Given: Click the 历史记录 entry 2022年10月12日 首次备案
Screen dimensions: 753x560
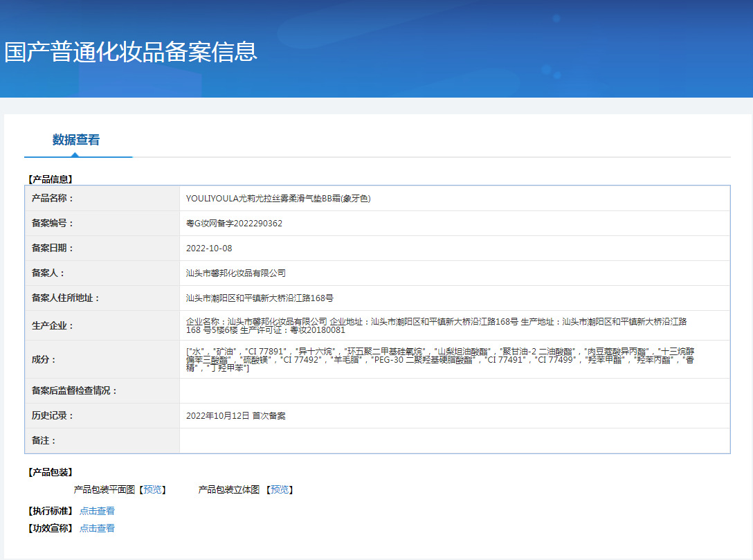Looking at the screenshot, I should [236, 416].
